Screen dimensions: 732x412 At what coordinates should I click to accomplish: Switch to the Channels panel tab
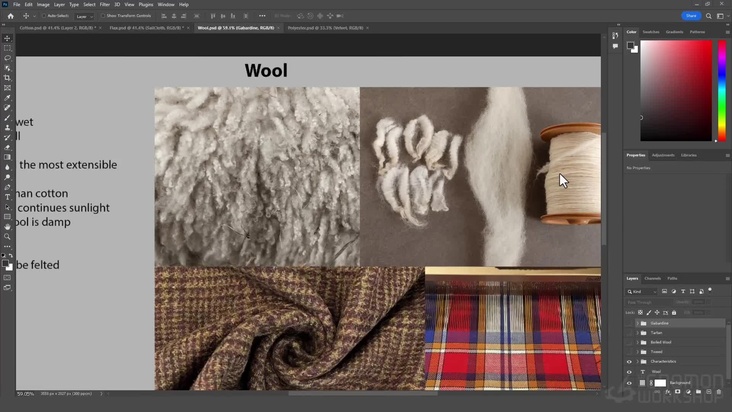pos(652,278)
